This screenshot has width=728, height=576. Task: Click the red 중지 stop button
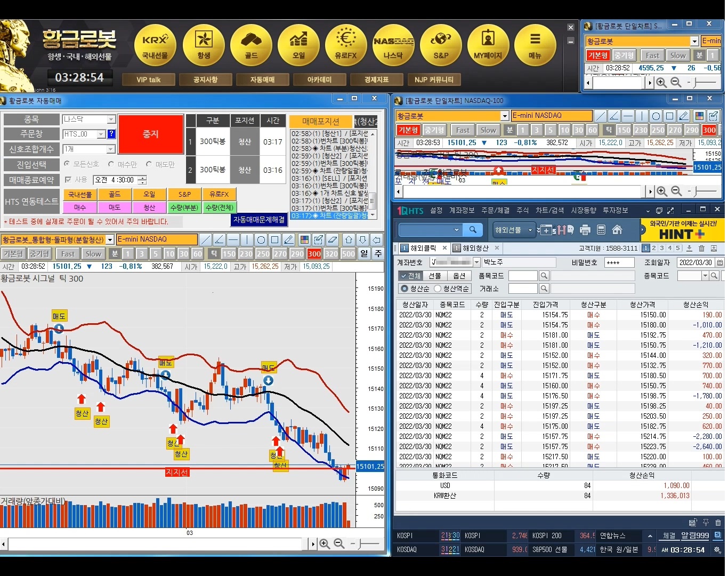tap(150, 134)
